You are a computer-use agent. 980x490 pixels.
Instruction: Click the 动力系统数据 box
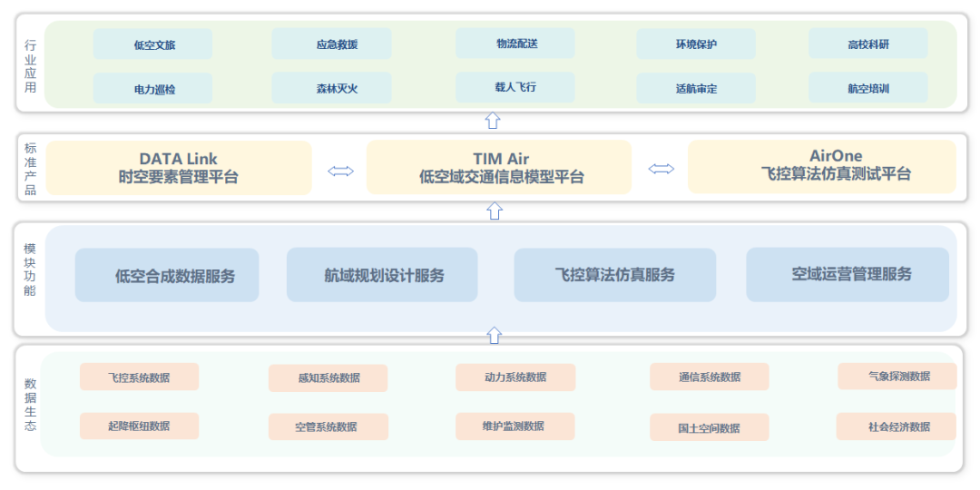[515, 377]
